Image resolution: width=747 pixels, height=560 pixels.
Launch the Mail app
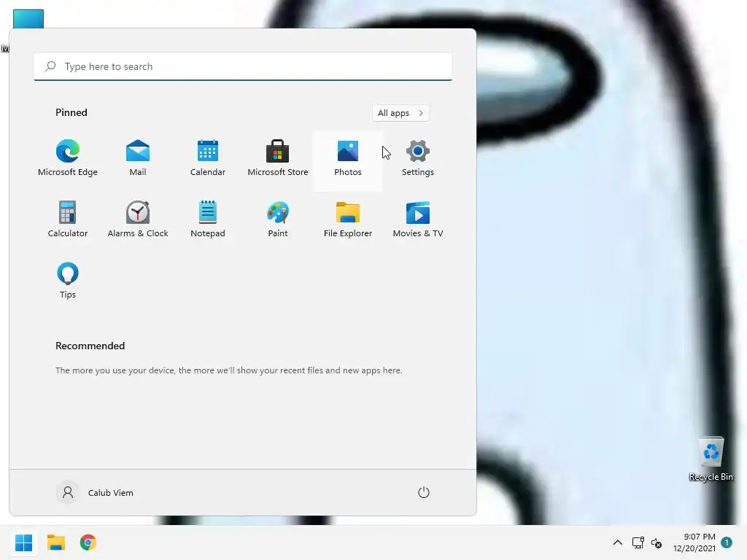tap(138, 158)
